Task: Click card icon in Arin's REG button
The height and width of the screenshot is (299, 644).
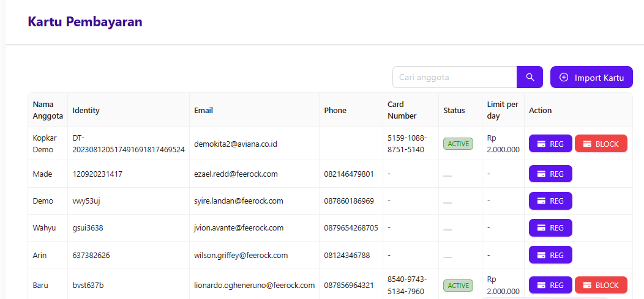Action: pyautogui.click(x=541, y=254)
